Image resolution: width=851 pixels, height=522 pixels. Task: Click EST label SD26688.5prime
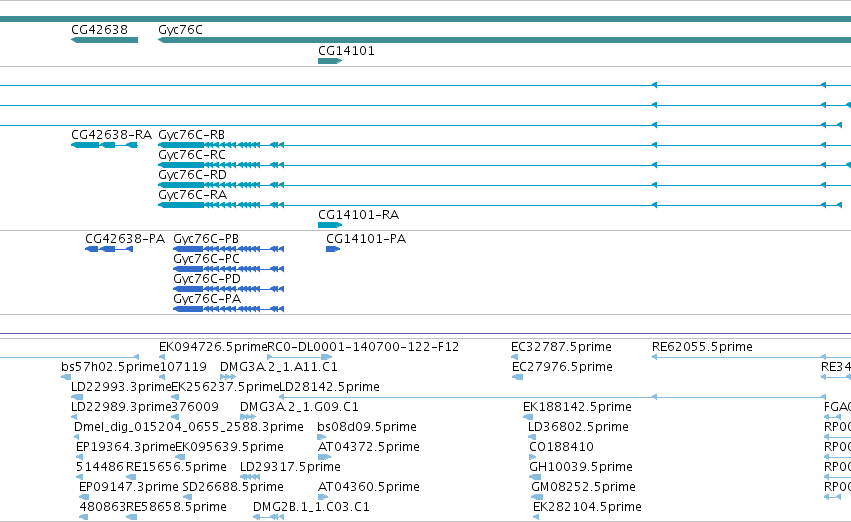[x=233, y=487]
